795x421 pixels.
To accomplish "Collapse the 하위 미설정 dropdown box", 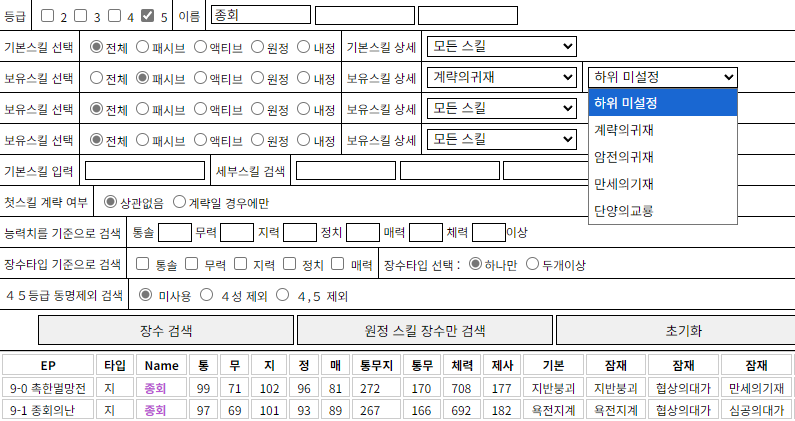I will 662,77.
